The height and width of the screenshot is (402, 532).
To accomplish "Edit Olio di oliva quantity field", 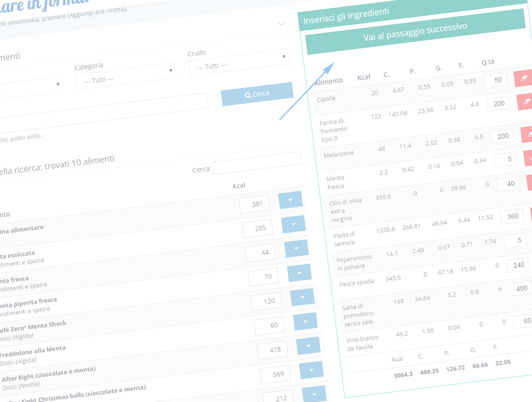I will click(x=508, y=184).
